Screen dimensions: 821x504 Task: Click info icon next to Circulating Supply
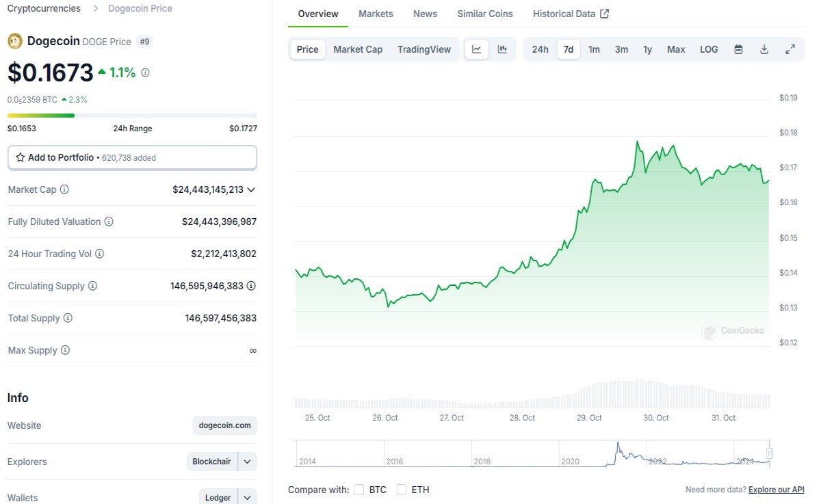(x=92, y=286)
